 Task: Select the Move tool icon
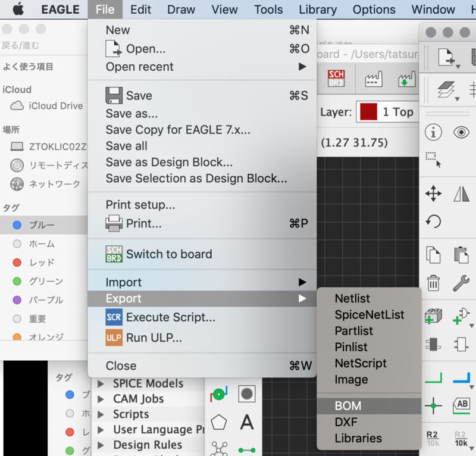(433, 193)
